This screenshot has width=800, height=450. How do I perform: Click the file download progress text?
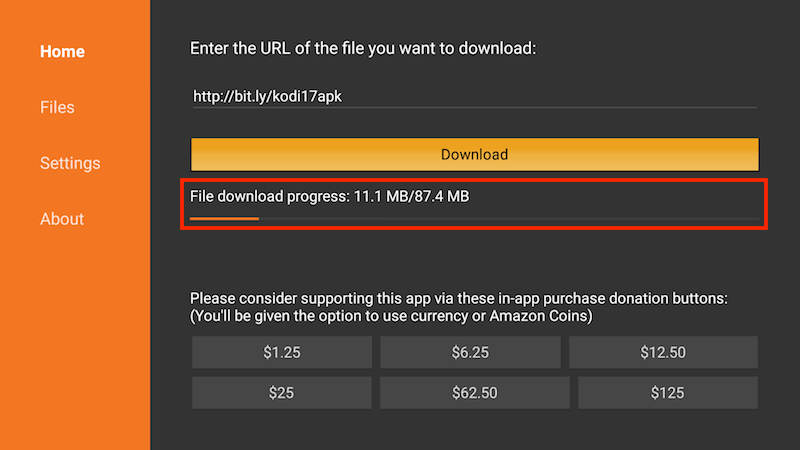coord(330,196)
